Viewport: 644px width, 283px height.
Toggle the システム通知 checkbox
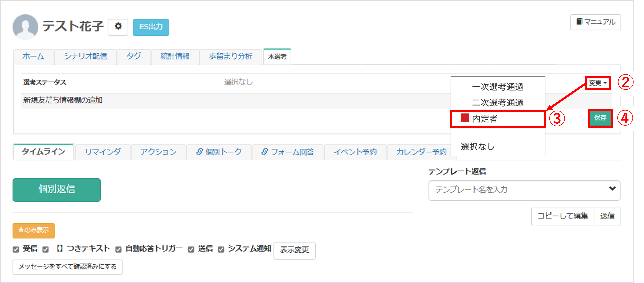[221, 249]
